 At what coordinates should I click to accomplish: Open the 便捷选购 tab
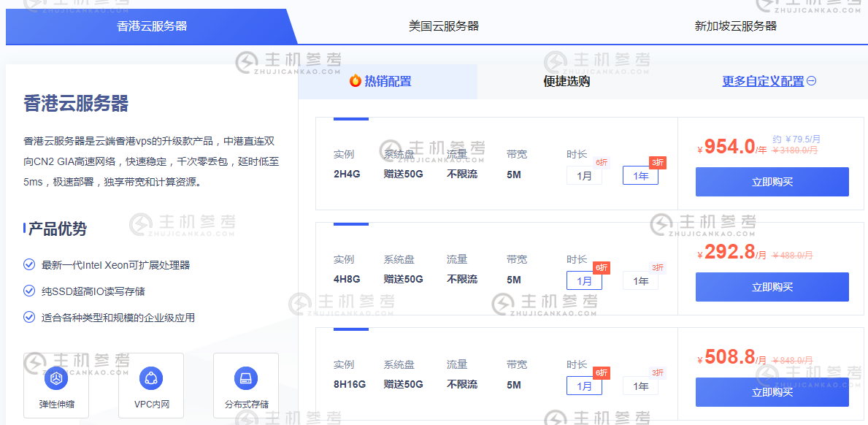click(x=566, y=81)
